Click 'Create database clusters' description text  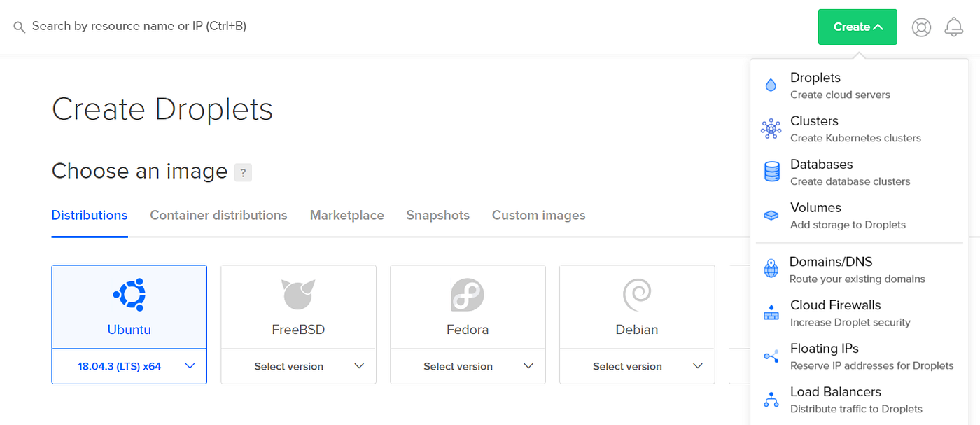[850, 181]
